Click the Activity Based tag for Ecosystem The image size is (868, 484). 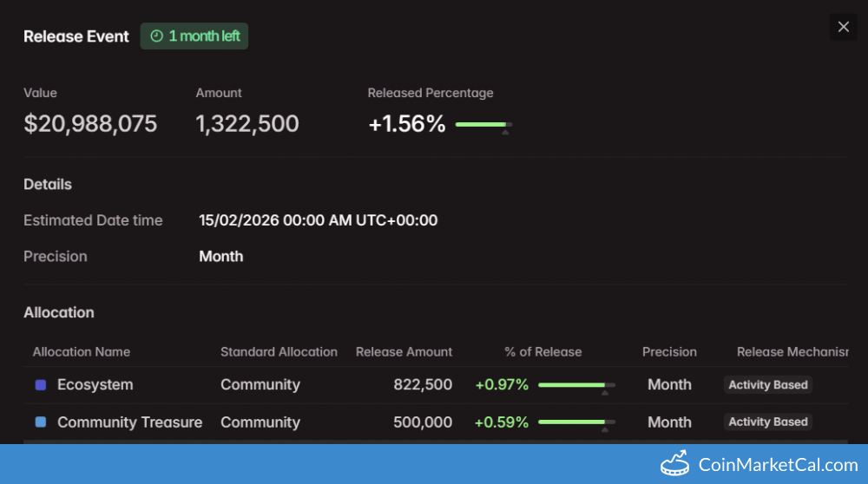click(x=767, y=385)
